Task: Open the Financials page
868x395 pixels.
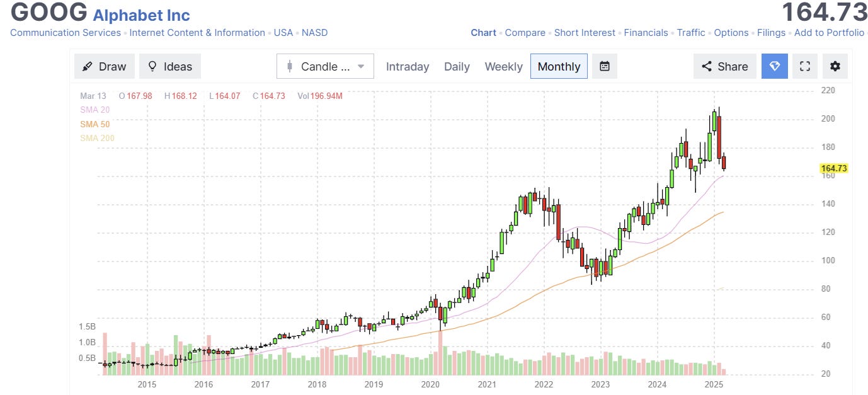Action: (x=646, y=33)
